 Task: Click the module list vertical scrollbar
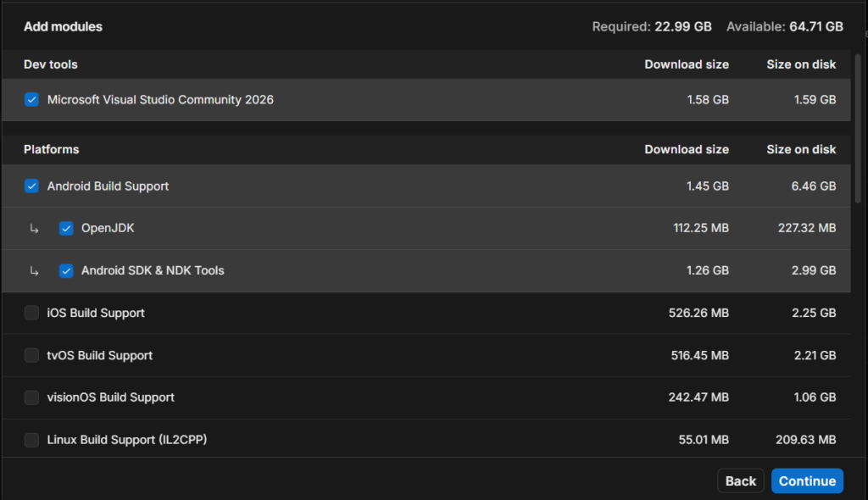click(858, 129)
